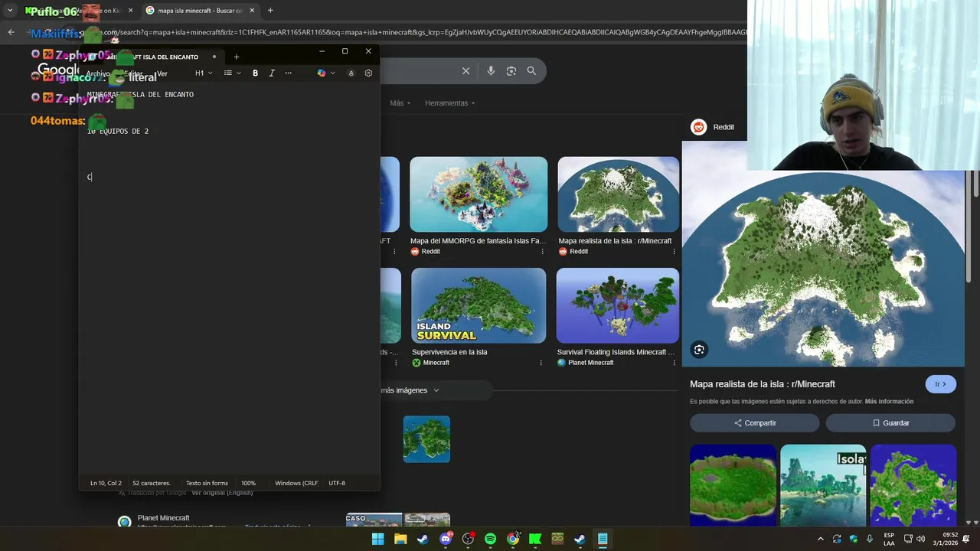This screenshot has height=551, width=980.
Task: Open Google Chrome taskbar icon
Action: pyautogui.click(x=513, y=539)
